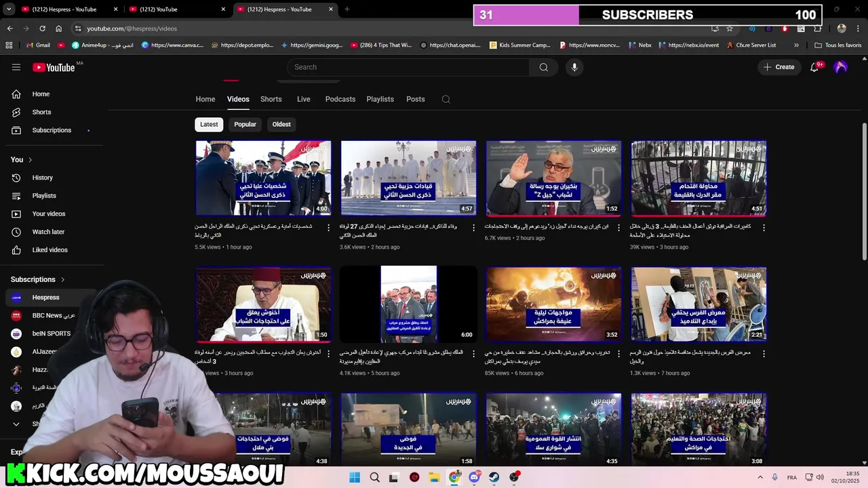Open the Posts tab
This screenshot has width=868, height=488.
(x=416, y=99)
